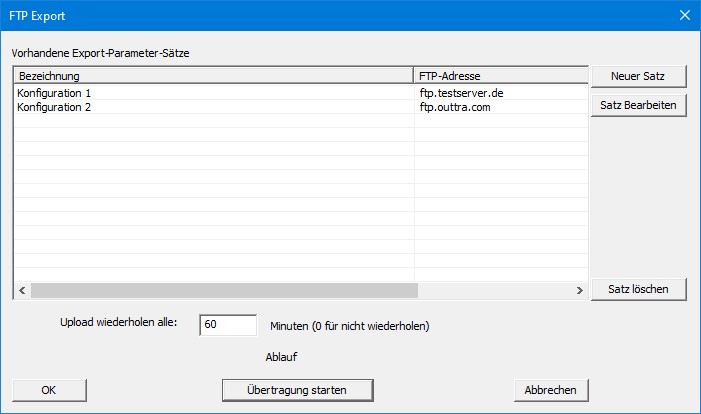Cancel with the Abbrechen button
Screen dimensions: 701x414
click(x=551, y=390)
